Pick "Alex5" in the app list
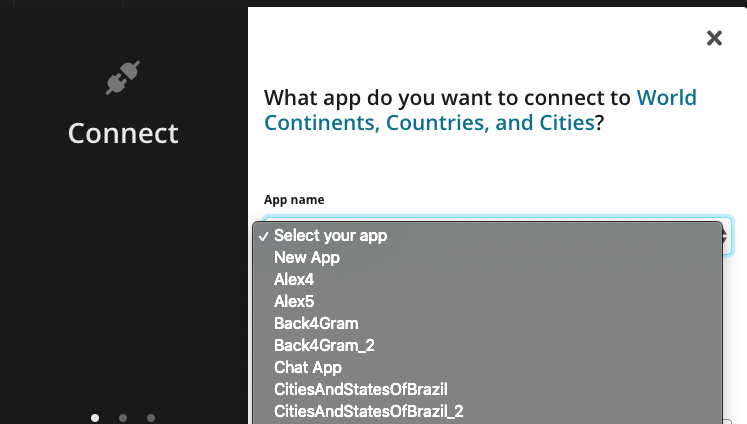The height and width of the screenshot is (424, 747). tap(488, 302)
